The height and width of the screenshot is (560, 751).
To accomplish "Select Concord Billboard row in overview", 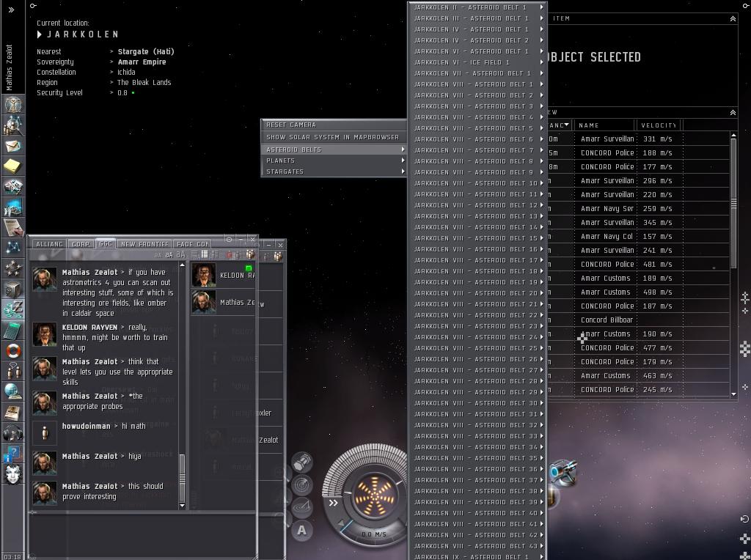I will (x=640, y=320).
